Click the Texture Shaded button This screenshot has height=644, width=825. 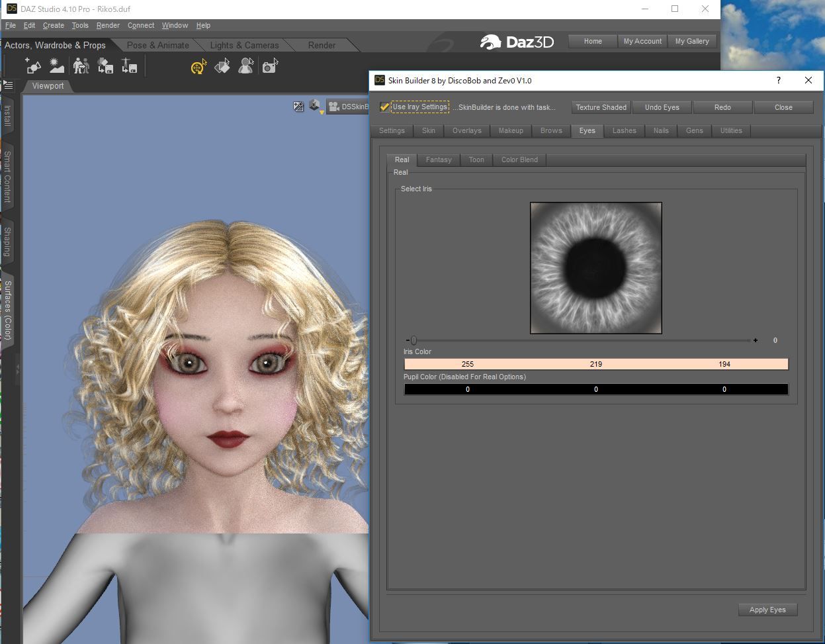coord(601,107)
